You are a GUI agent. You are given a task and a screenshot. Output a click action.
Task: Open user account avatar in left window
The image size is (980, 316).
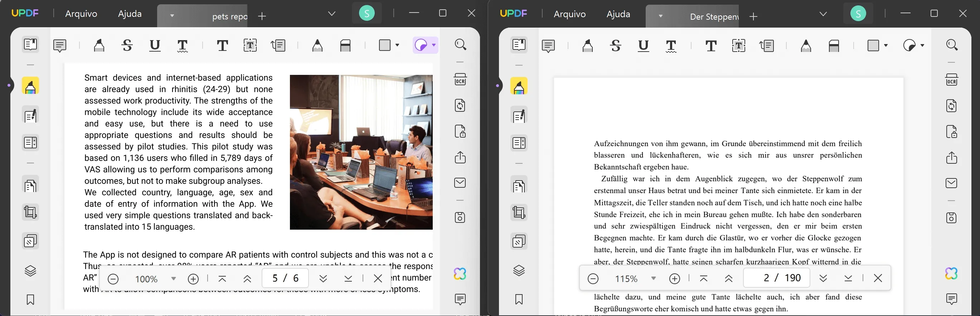pos(367,14)
